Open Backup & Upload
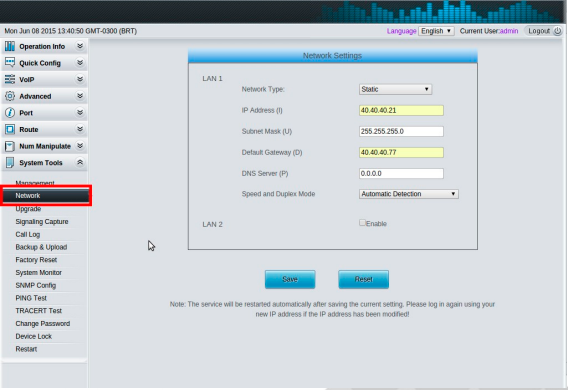The width and height of the screenshot is (568, 390). 41,247
